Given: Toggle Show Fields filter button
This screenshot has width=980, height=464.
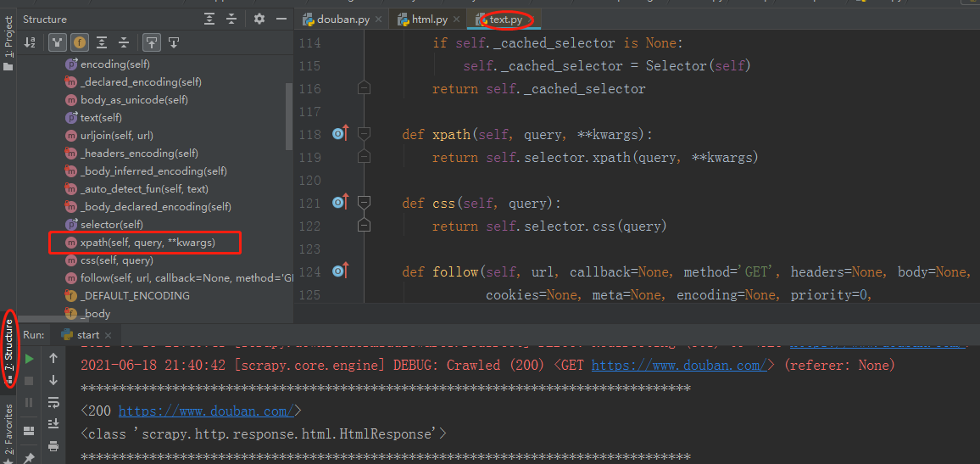Looking at the screenshot, I should pos(80,42).
